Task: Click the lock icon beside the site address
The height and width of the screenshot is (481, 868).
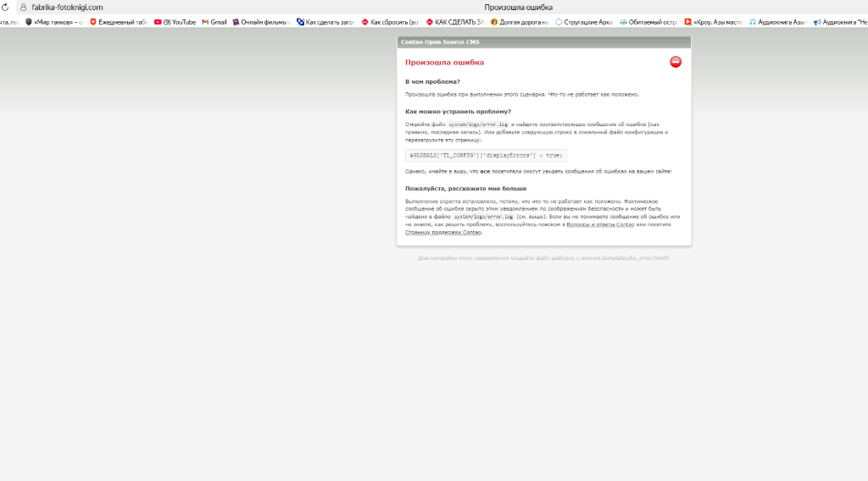Action: pyautogui.click(x=23, y=8)
